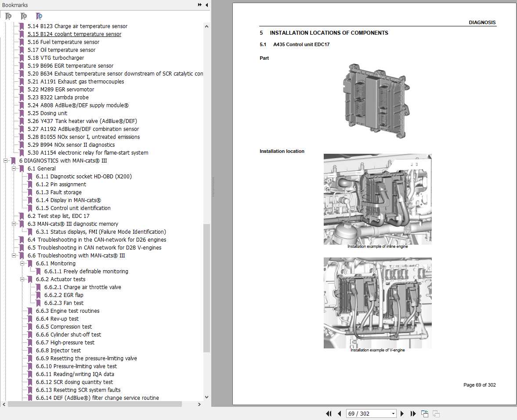Open the 5.15 B124 coolant temperature sensor bookmark

point(75,34)
